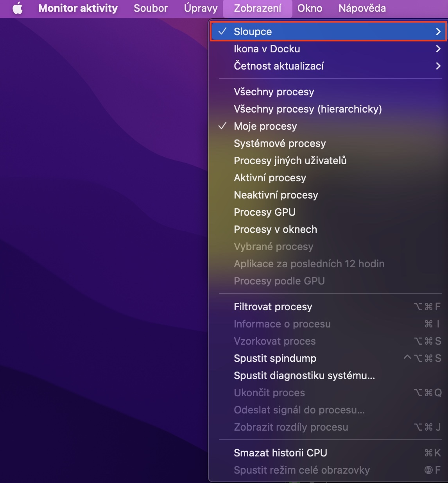Show Aktivní procesy only
The image size is (448, 483).
[328, 178]
